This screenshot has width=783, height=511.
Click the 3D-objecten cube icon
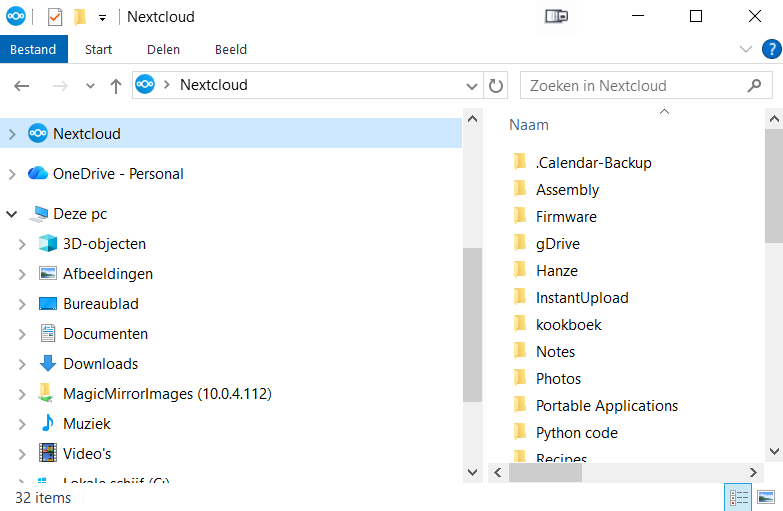coord(47,244)
